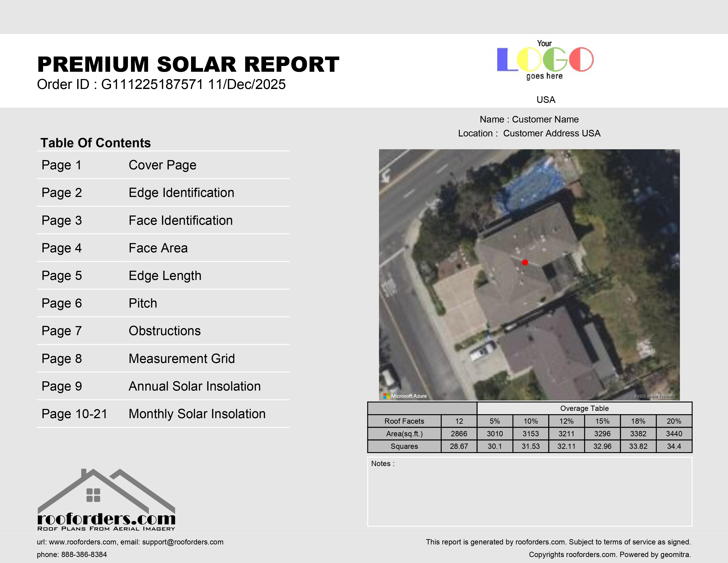728x563 pixels.
Task: Click the 'Roof Facets' row label
Action: (404, 421)
